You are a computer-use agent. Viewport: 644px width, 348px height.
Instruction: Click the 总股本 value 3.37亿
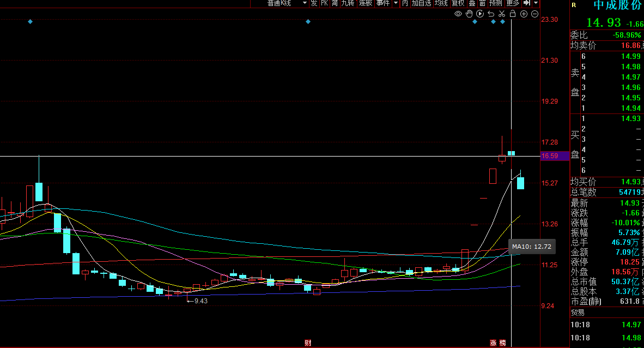point(627,292)
